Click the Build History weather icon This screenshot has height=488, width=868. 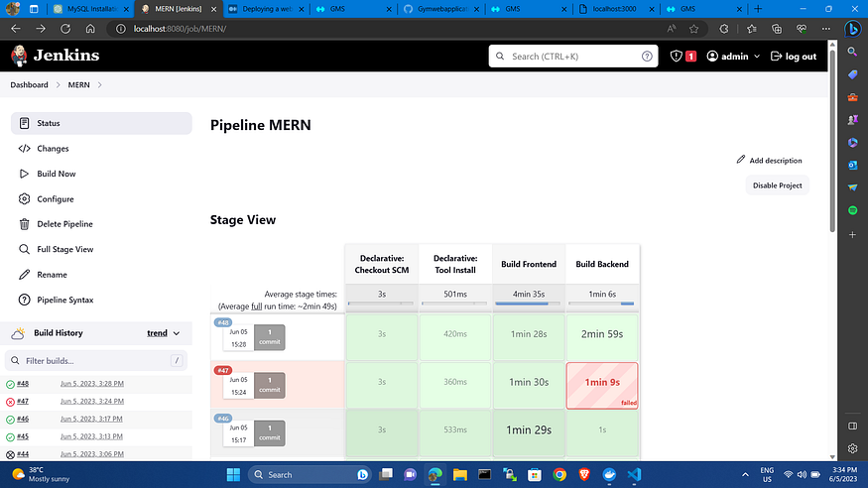[x=18, y=333]
